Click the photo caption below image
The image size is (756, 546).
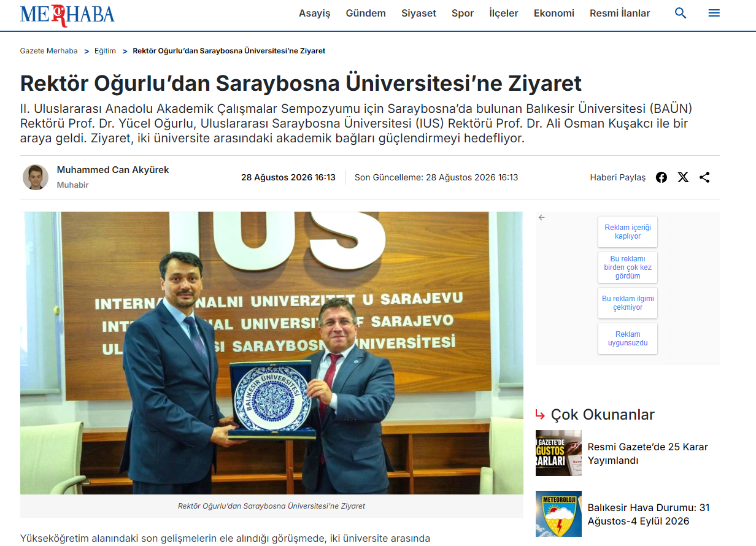(272, 506)
